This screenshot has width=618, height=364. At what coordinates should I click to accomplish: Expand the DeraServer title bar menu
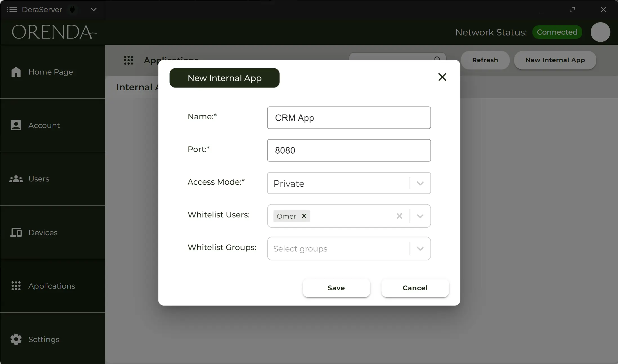coord(93,9)
